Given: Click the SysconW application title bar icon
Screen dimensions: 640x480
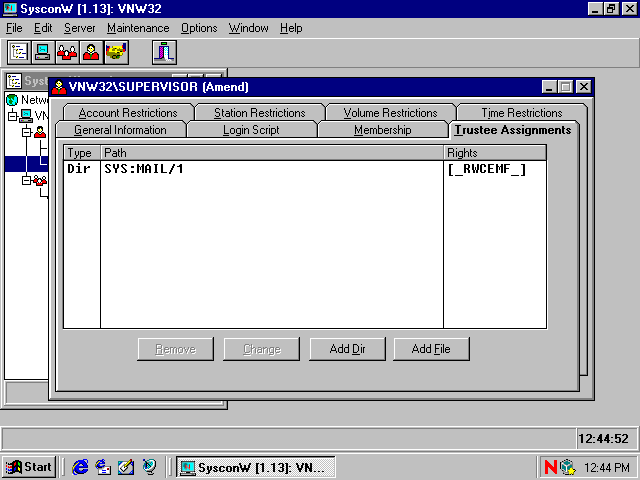Looking at the screenshot, I should pyautogui.click(x=10, y=9).
